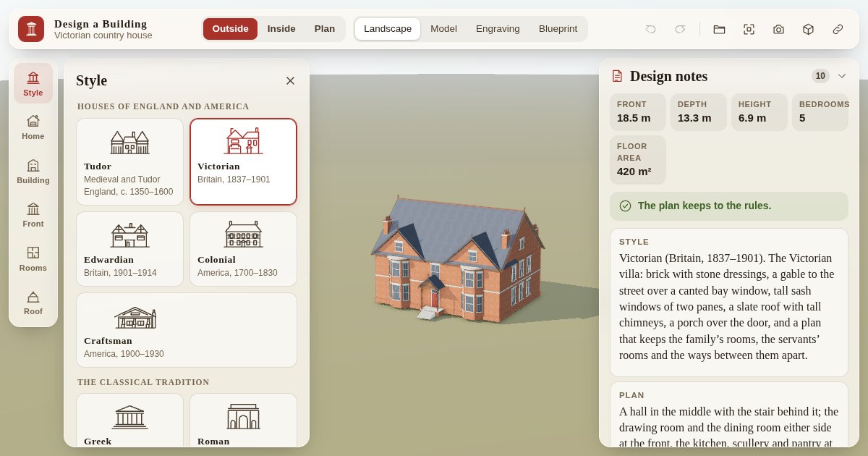Click the 3D cube export icon
The width and height of the screenshot is (868, 456).
[x=808, y=29]
